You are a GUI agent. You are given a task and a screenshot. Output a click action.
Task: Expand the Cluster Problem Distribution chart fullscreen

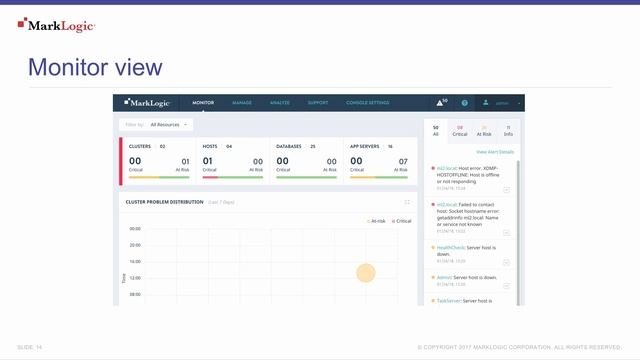[x=407, y=202]
